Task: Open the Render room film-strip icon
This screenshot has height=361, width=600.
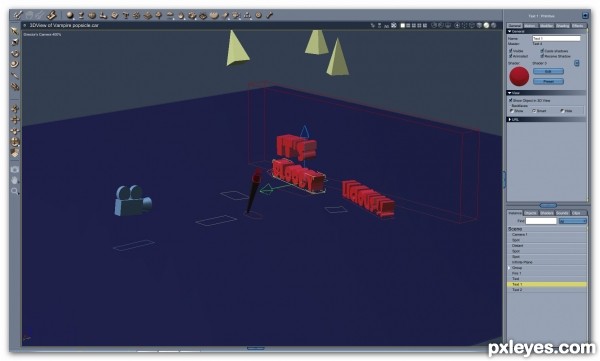Action: click(x=51, y=15)
